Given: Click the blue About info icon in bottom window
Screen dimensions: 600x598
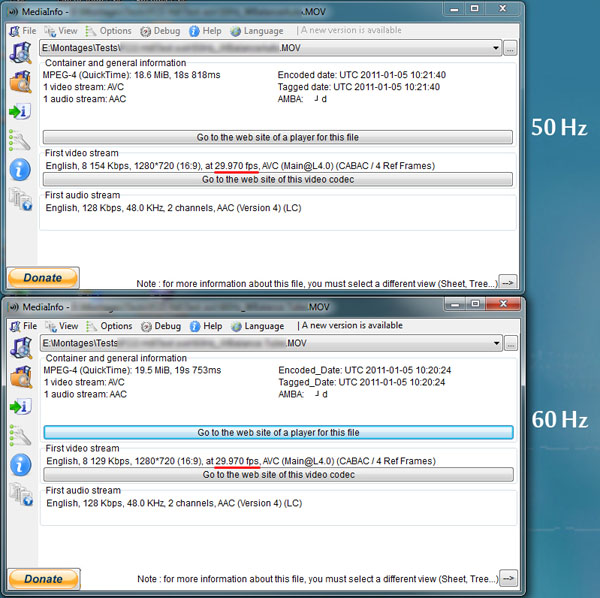Looking at the screenshot, I should click(x=21, y=465).
